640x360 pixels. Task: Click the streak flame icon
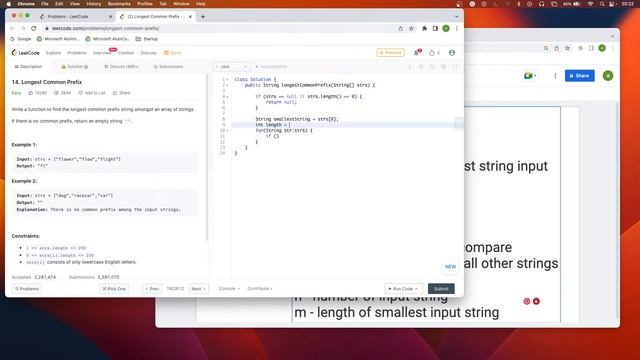click(432, 53)
